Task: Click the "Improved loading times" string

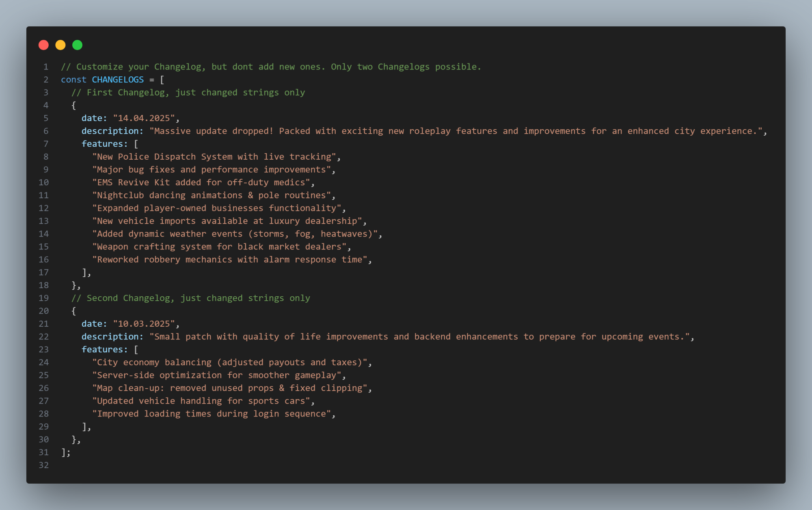Action: point(212,414)
